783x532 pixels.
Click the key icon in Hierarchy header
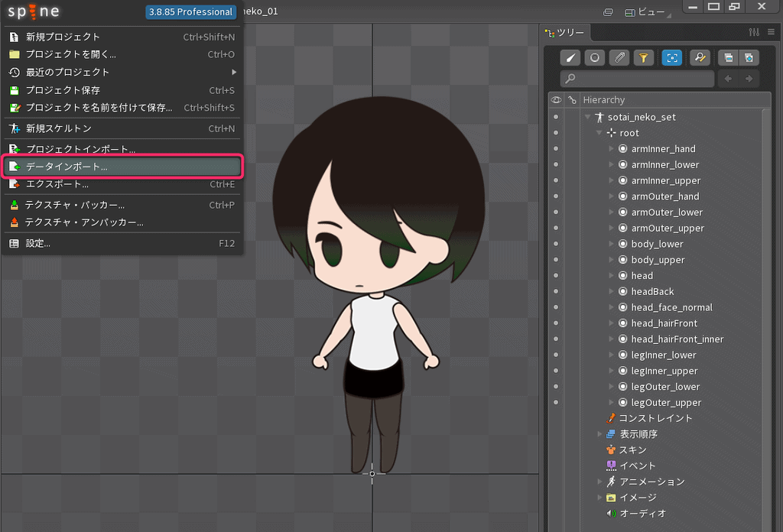point(572,100)
